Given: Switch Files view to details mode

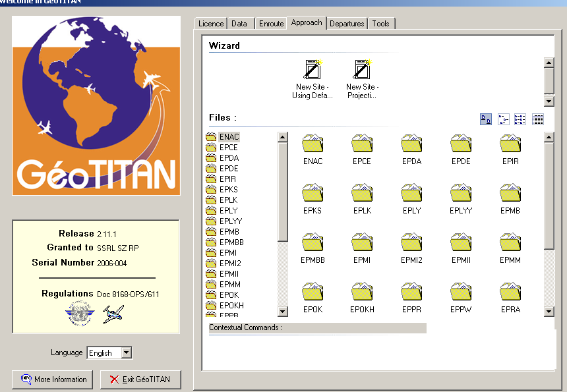Looking at the screenshot, I should click(x=538, y=119).
